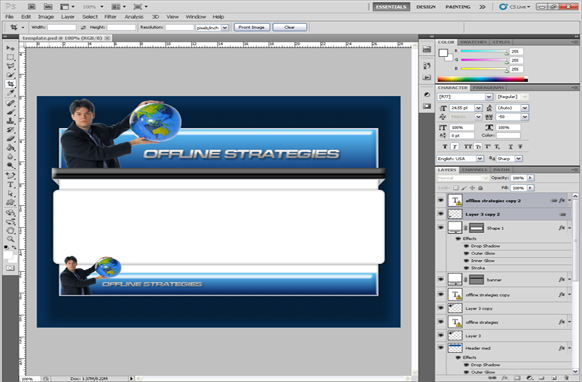Click the Character text Color swatch
Image resolution: width=582 pixels, height=382 pixels.
[x=509, y=136]
